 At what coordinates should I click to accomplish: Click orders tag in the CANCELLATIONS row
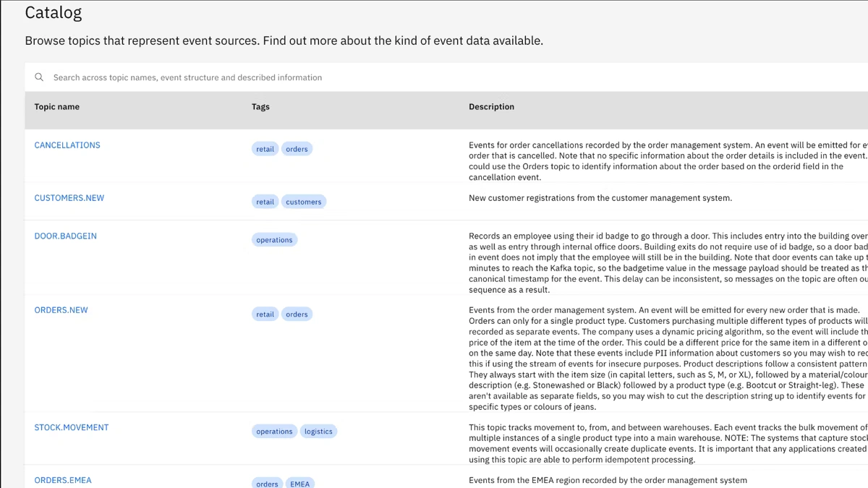coord(297,149)
